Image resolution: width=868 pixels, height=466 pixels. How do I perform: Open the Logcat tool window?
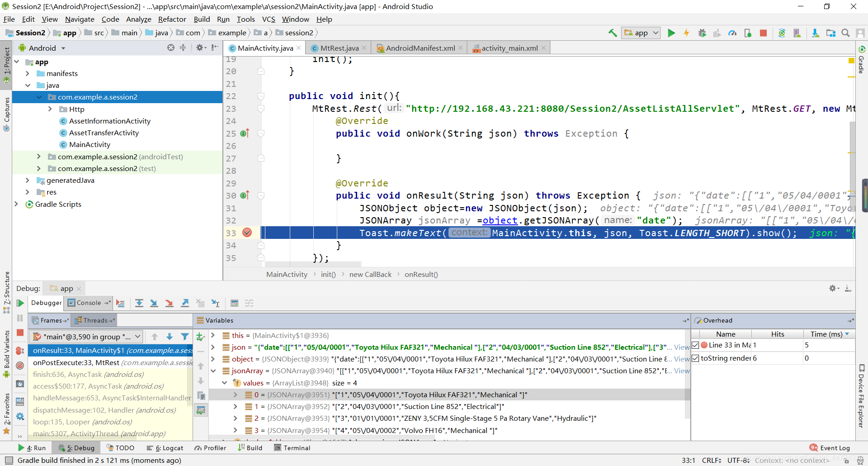pos(165,448)
